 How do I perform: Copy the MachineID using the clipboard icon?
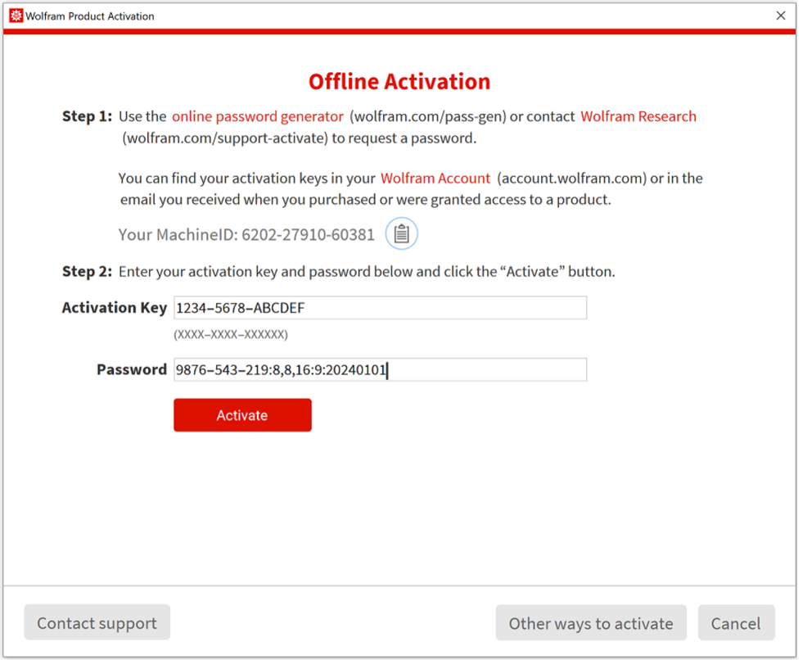(x=401, y=234)
